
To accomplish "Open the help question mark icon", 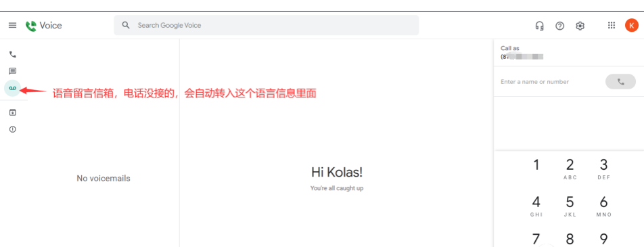I will pos(560,26).
